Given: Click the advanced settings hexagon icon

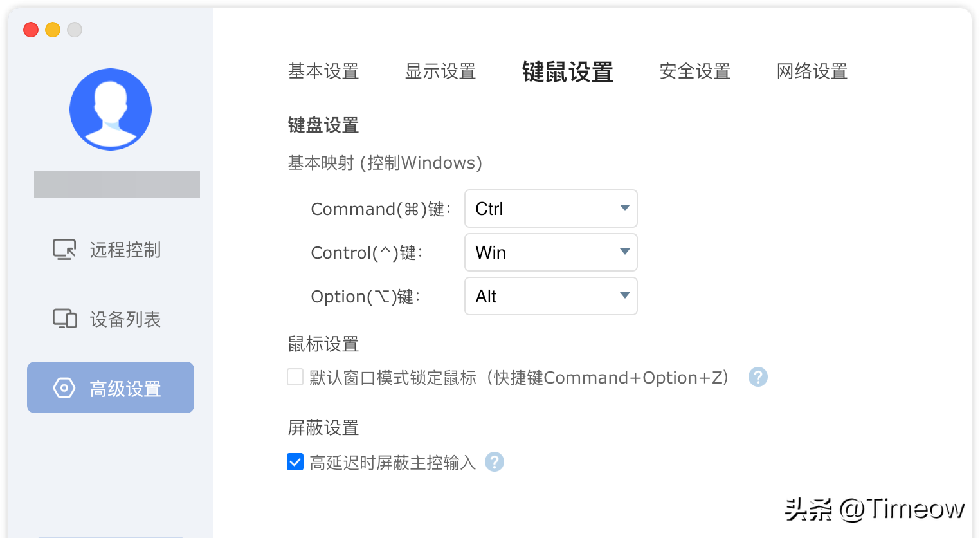Looking at the screenshot, I should [x=64, y=388].
